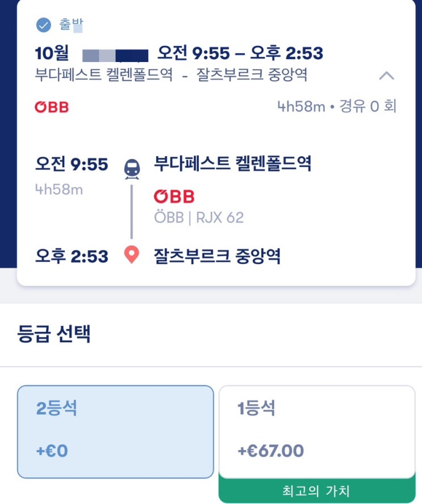
Task: Click the red location pin at arrival
Action: click(x=132, y=256)
